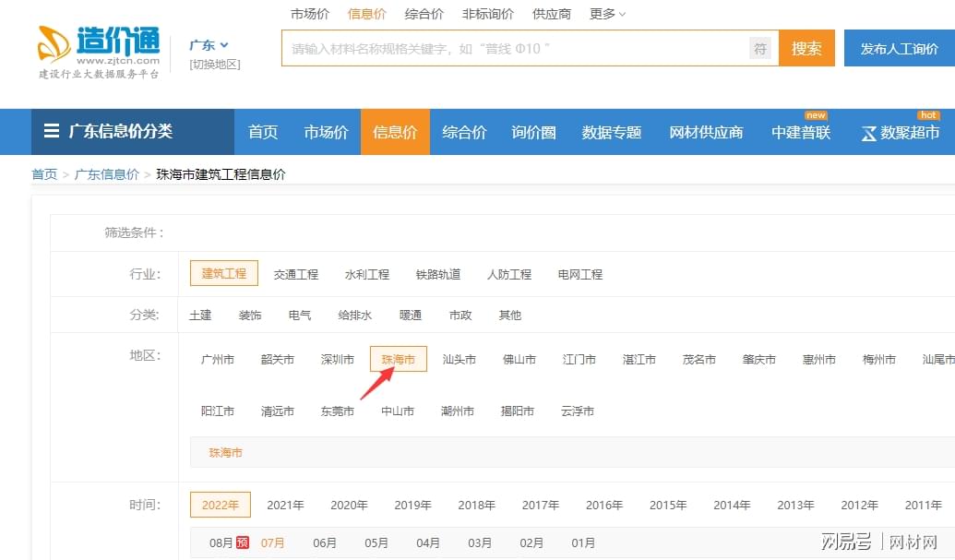Image resolution: width=955 pixels, height=560 pixels.
Task: Choose month 01月
Action: click(583, 543)
